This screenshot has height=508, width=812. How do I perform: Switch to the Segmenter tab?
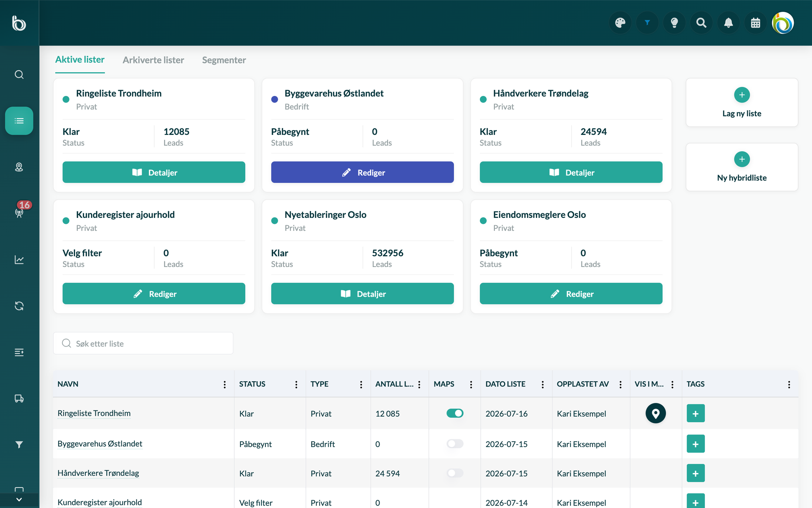tap(224, 60)
